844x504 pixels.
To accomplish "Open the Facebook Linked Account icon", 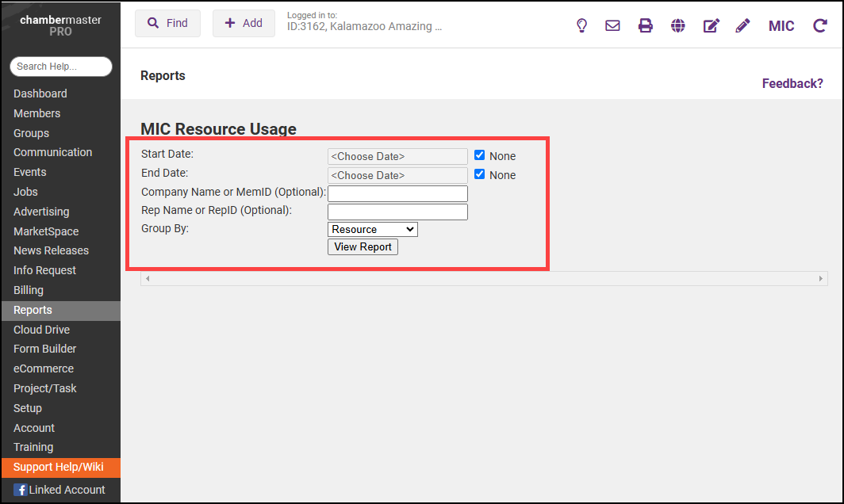I will (21, 490).
